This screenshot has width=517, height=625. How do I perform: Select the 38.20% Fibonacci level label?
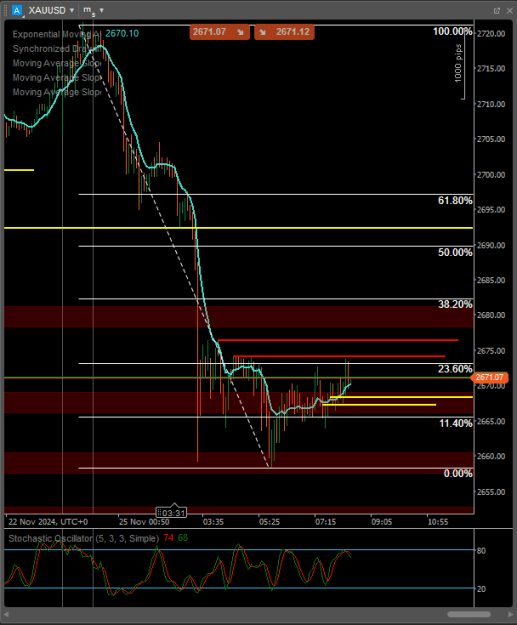click(x=455, y=304)
